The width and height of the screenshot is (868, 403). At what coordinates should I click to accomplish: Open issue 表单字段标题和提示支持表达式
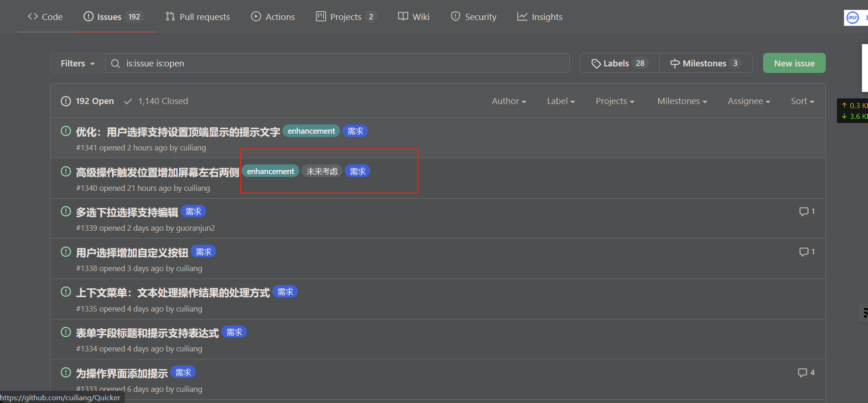148,333
